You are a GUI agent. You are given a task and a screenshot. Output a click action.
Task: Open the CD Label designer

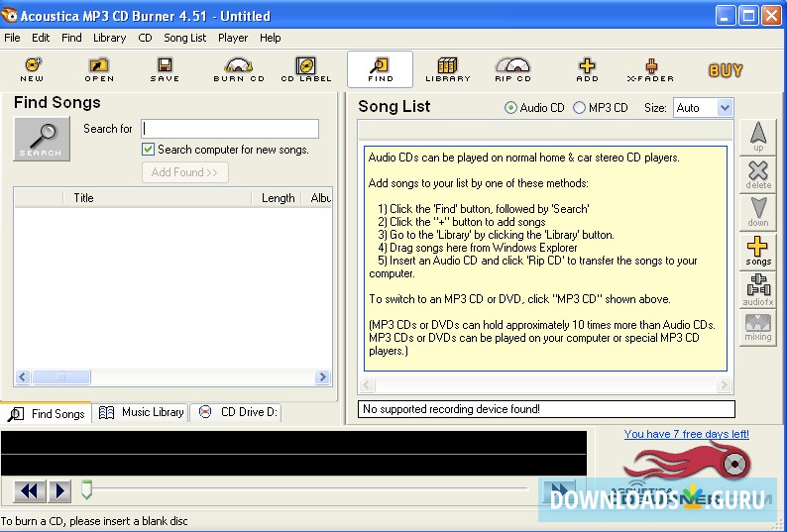306,69
